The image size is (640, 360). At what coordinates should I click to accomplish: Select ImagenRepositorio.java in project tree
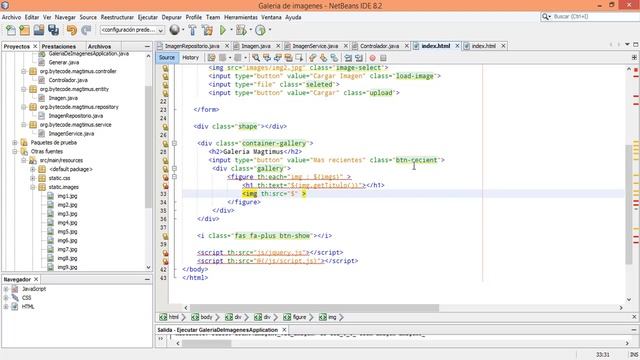(76, 116)
